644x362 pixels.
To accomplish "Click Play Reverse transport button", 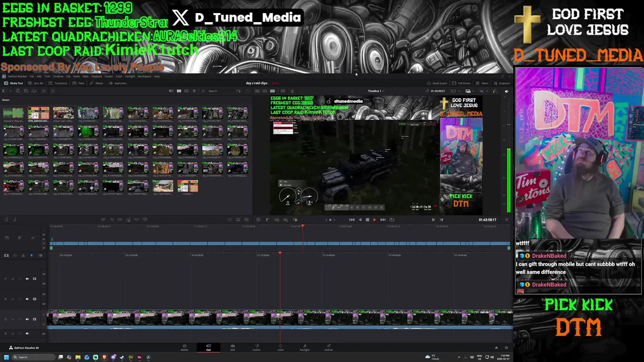I will pyautogui.click(x=360, y=219).
